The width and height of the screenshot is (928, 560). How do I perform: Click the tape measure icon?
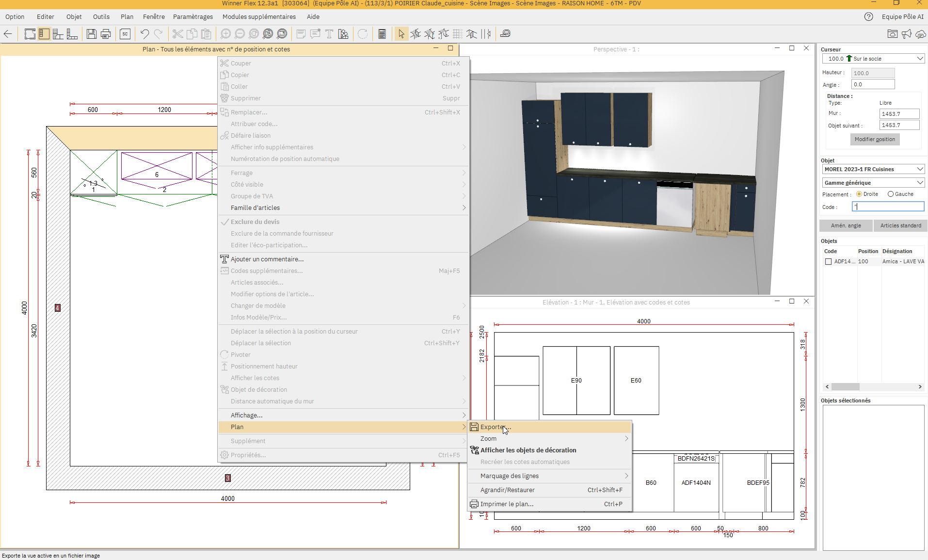505,34
